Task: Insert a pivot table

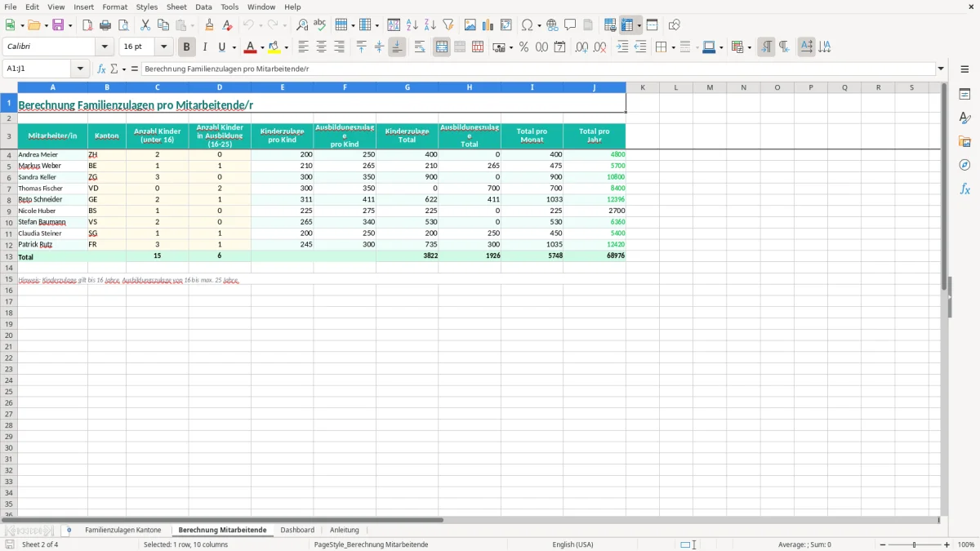Action: coord(506,25)
